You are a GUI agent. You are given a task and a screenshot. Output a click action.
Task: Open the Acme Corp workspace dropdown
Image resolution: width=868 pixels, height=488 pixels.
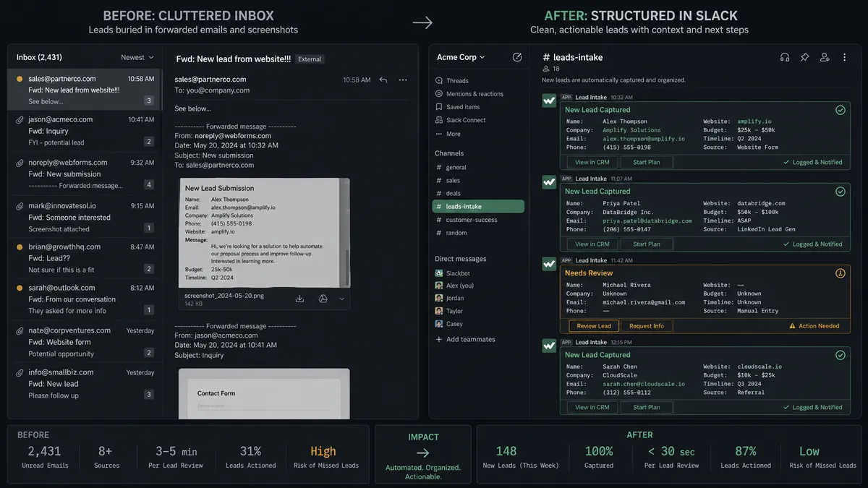tap(461, 57)
